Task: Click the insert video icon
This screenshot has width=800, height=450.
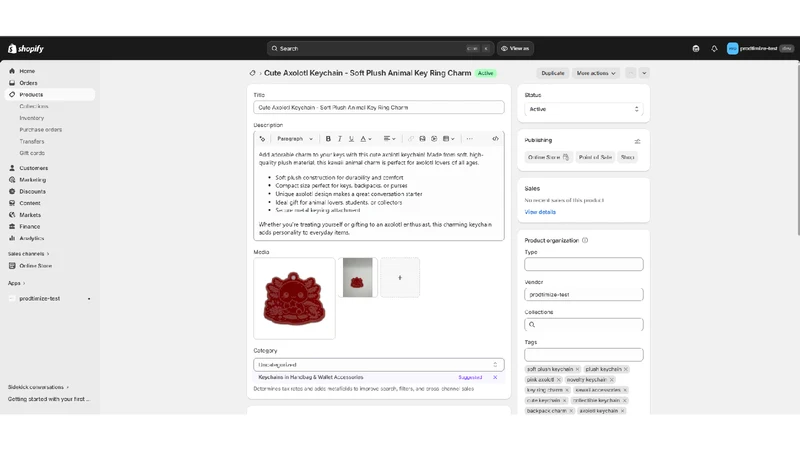Action: click(x=434, y=139)
